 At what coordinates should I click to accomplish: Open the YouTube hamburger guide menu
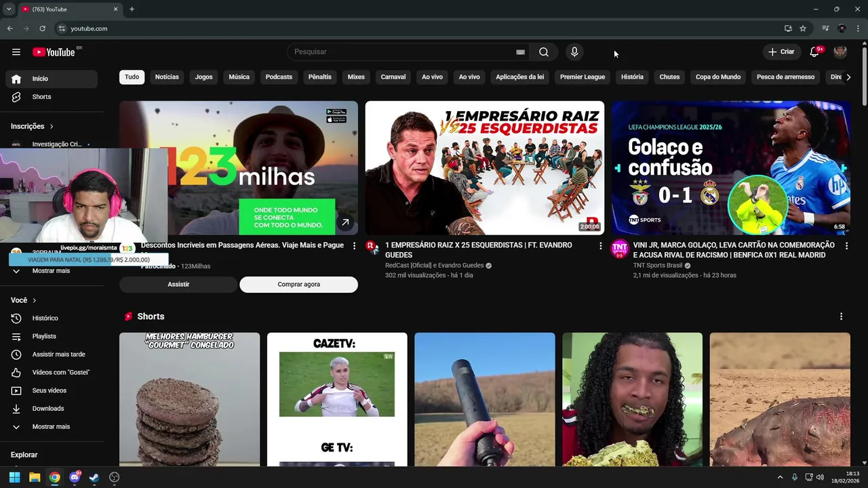click(x=16, y=52)
